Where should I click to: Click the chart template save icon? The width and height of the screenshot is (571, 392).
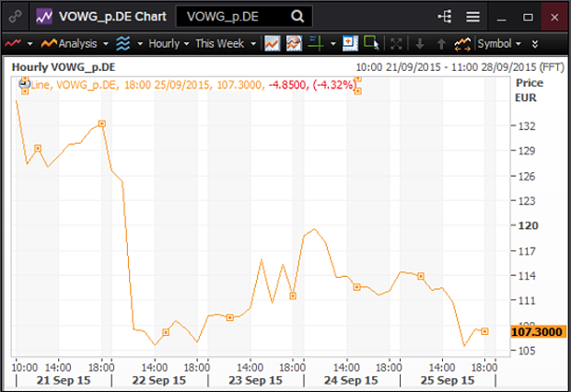point(350,43)
